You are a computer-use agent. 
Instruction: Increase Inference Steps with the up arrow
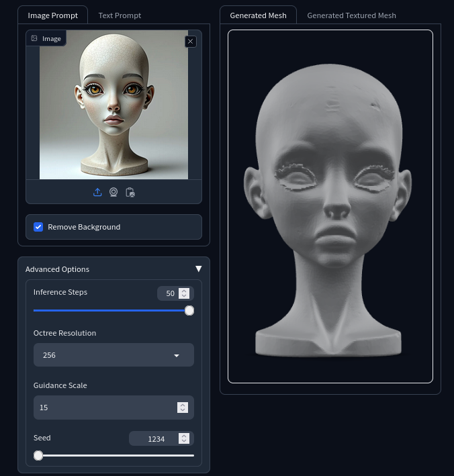184,291
